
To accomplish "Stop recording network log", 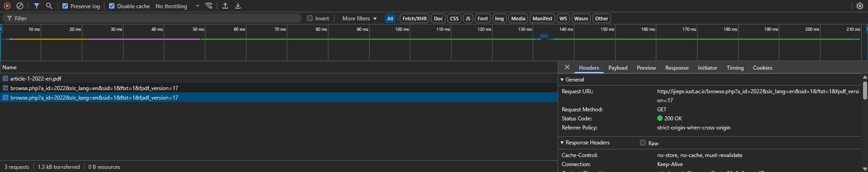I will [7, 6].
